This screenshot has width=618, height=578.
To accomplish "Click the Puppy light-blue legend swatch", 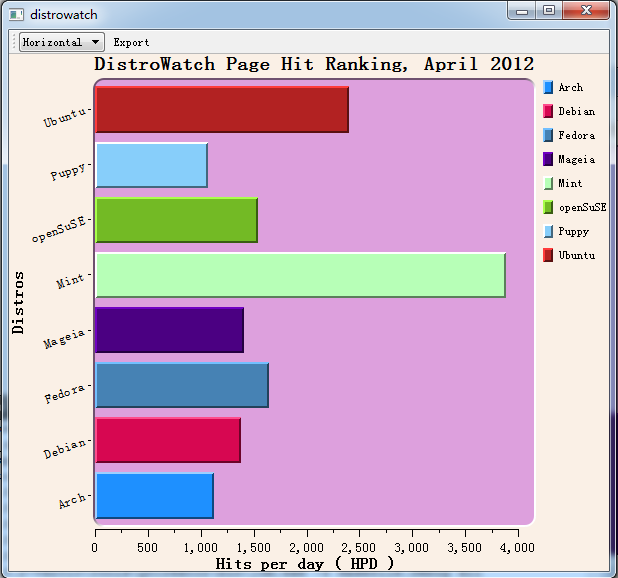I will coord(548,232).
